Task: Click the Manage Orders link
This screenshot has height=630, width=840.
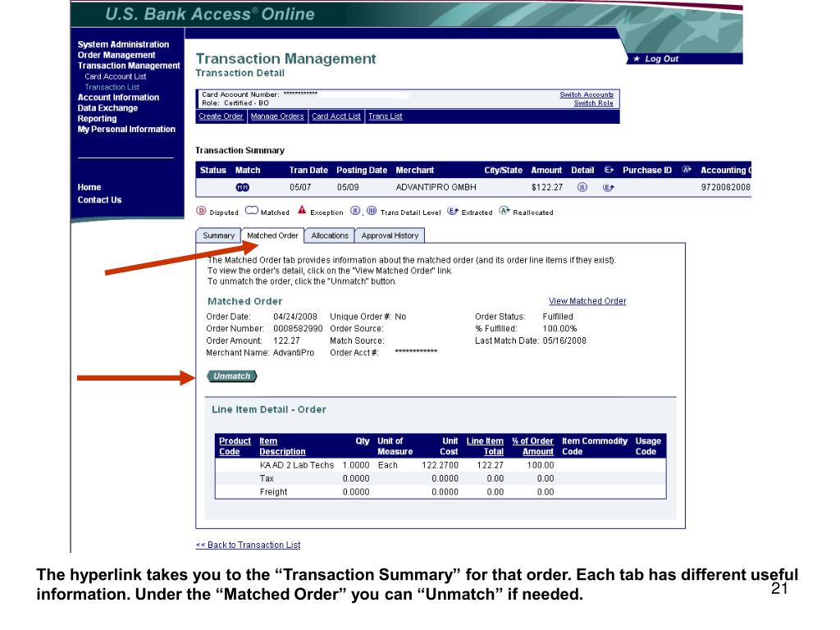Action: click(x=277, y=116)
